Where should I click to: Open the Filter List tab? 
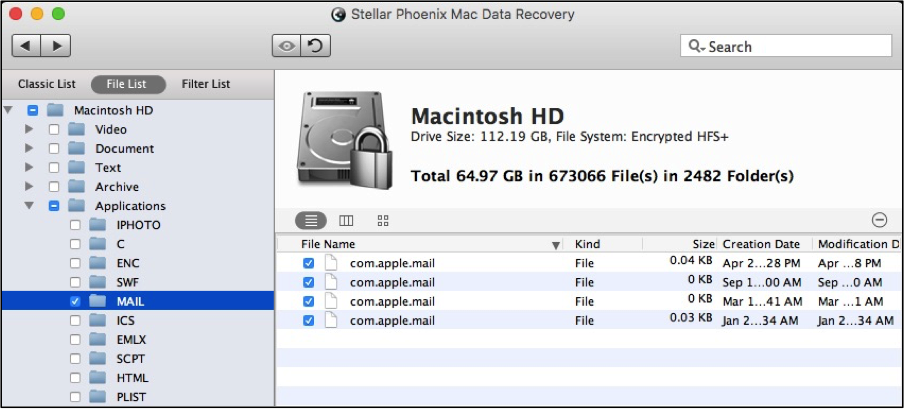[206, 84]
